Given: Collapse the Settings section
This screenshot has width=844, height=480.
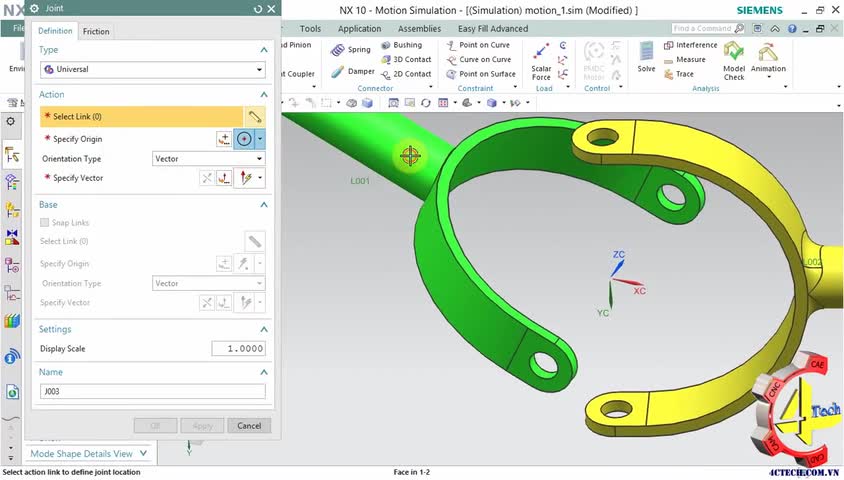Looking at the screenshot, I should (x=264, y=329).
